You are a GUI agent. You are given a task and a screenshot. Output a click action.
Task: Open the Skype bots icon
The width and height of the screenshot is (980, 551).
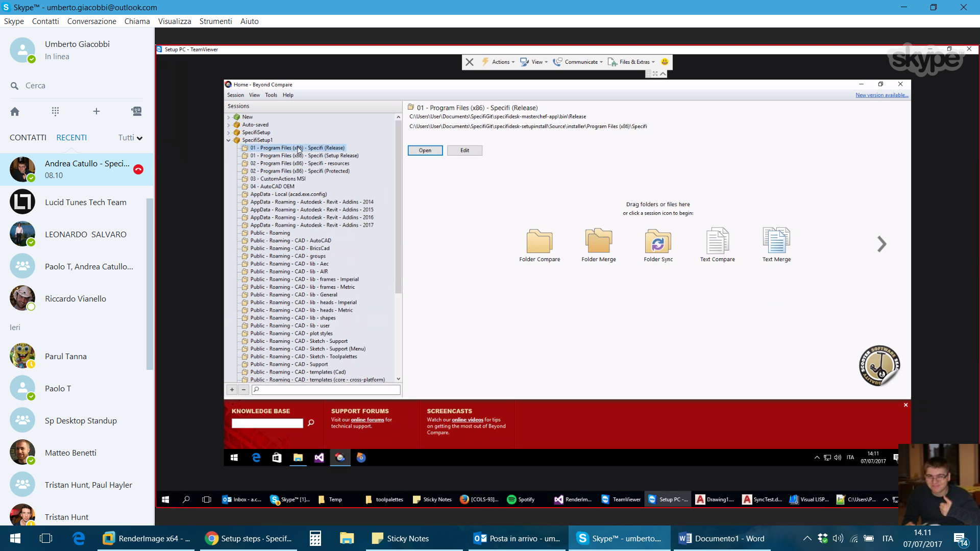click(x=136, y=111)
